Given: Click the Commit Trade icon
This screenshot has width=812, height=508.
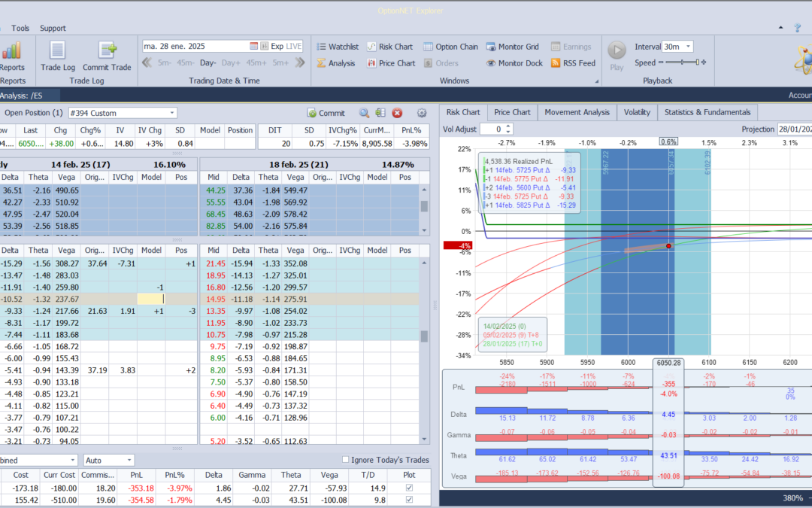Looking at the screenshot, I should [108, 50].
